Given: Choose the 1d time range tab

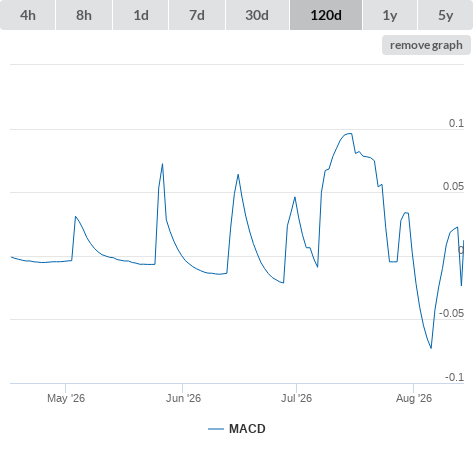Looking at the screenshot, I should click(x=141, y=15).
